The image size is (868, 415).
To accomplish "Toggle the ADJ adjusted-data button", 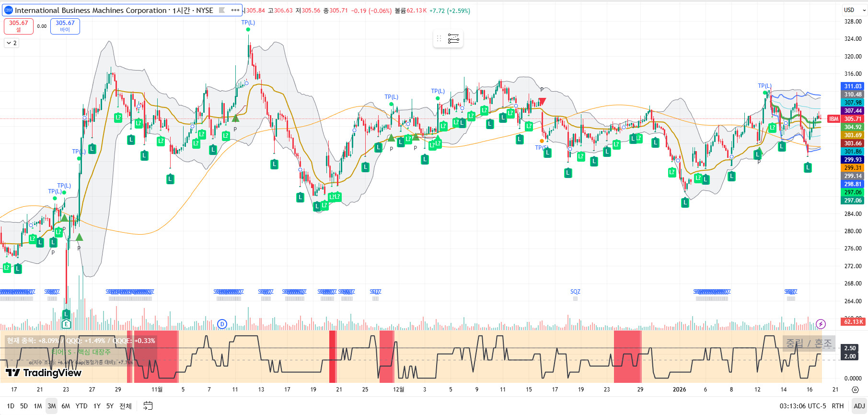I will tap(859, 406).
